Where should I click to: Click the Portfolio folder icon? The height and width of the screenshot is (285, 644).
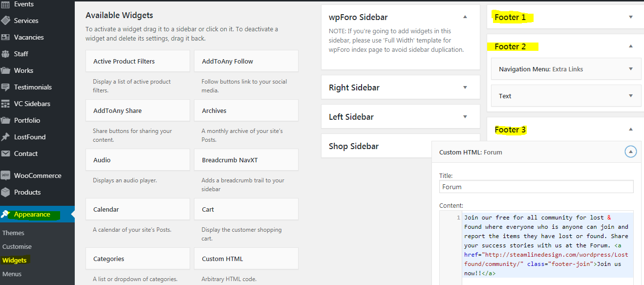[6, 120]
